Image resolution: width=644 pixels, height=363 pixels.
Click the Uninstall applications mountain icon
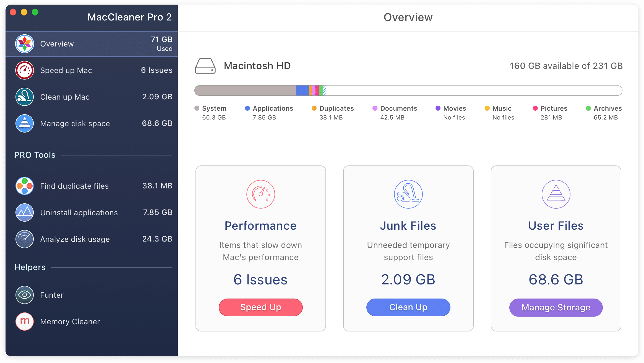(25, 212)
